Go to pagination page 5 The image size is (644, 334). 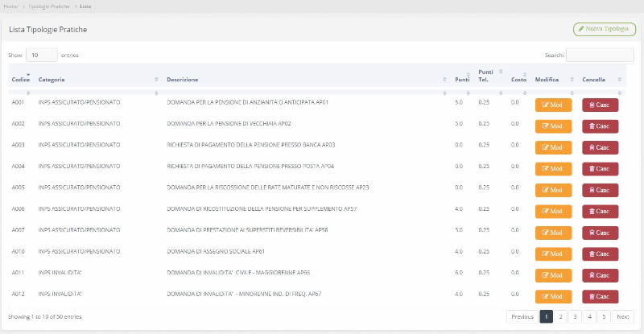coord(604,317)
